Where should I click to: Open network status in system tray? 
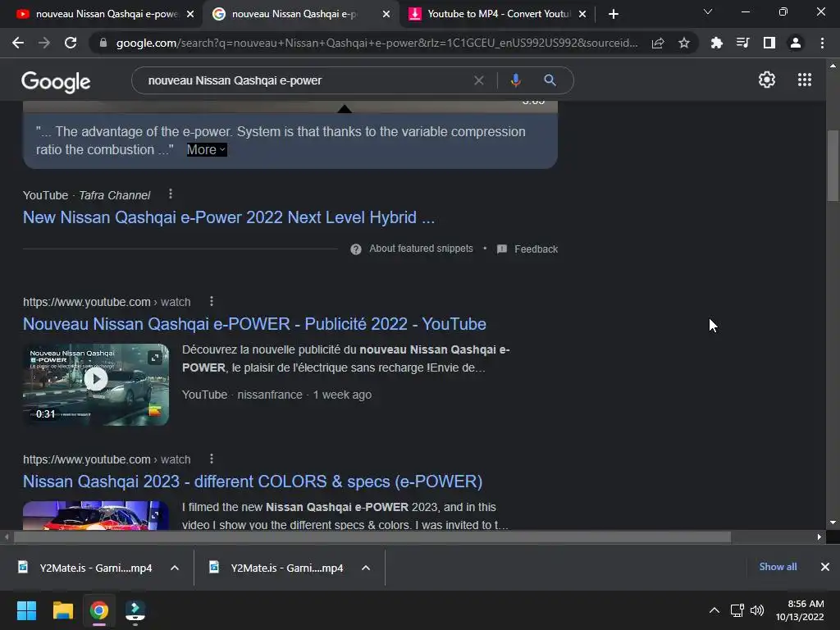(737, 610)
